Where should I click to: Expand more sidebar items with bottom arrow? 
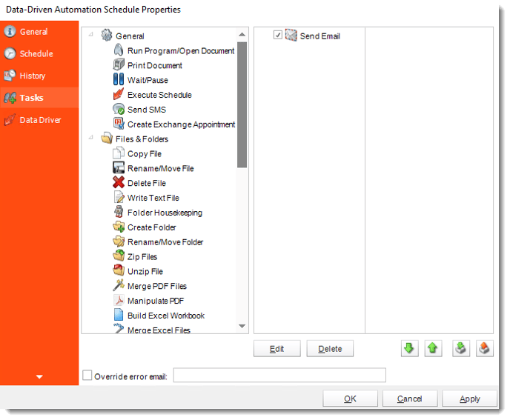point(39,377)
